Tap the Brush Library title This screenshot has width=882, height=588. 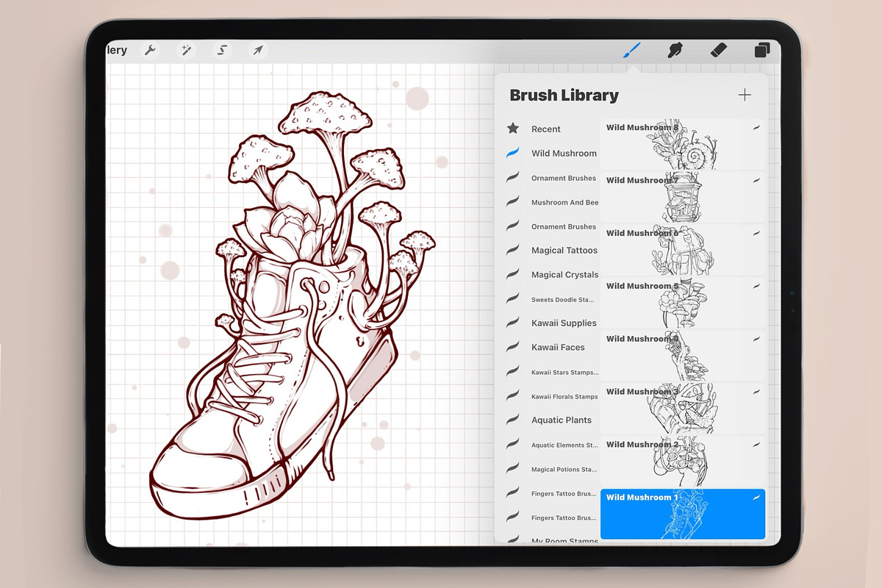coord(564,95)
